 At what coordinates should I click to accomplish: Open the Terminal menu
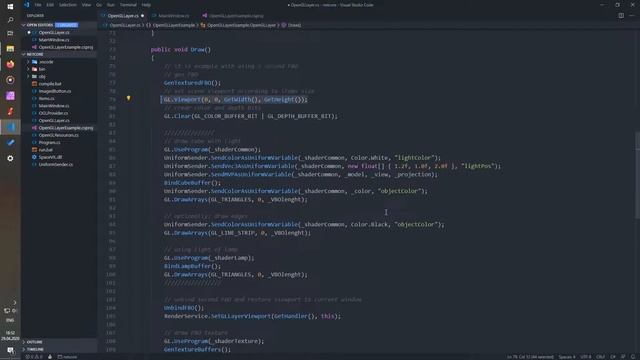point(128,5)
